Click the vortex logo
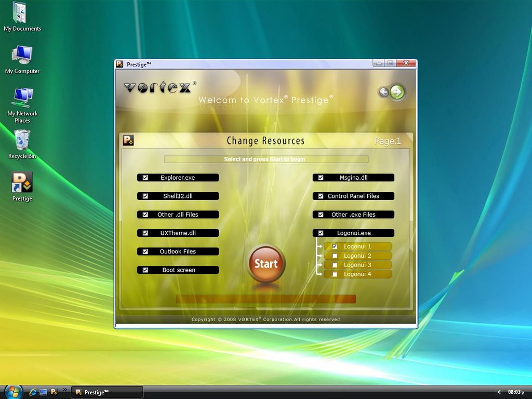 coord(160,87)
